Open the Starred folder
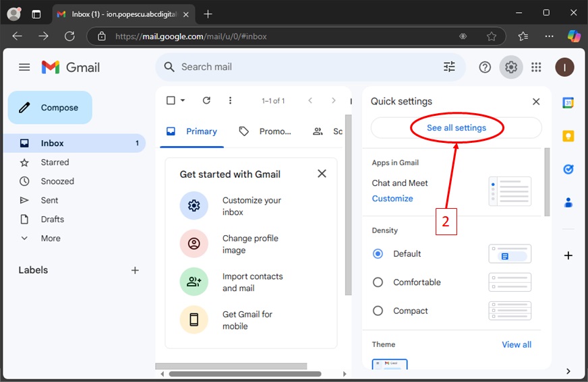588x382 pixels. tap(55, 162)
